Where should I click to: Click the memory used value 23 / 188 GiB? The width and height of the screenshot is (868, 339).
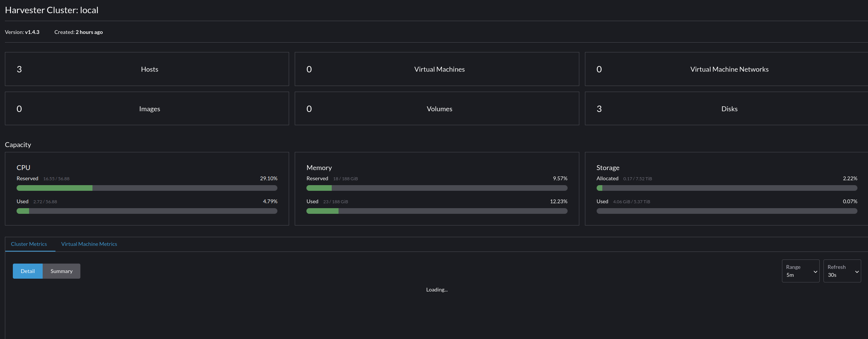(x=336, y=202)
